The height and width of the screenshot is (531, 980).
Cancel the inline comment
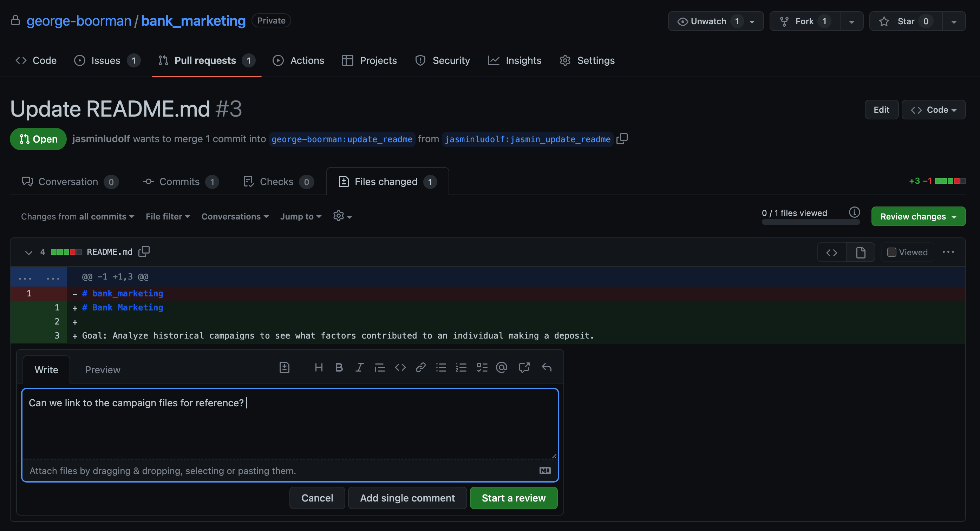click(x=317, y=498)
